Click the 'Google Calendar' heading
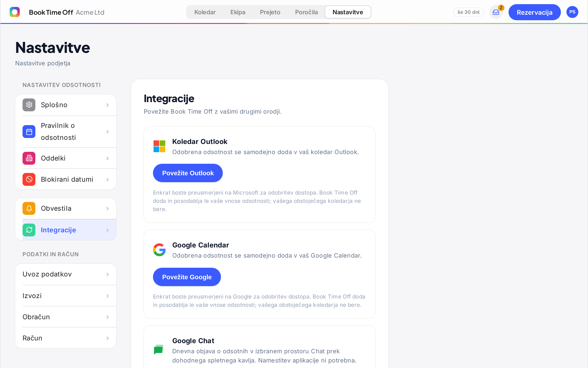588x368 pixels. [201, 245]
